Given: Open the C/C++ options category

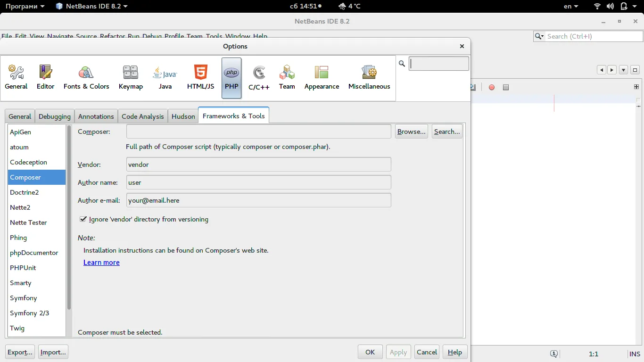Looking at the screenshot, I should tap(259, 78).
